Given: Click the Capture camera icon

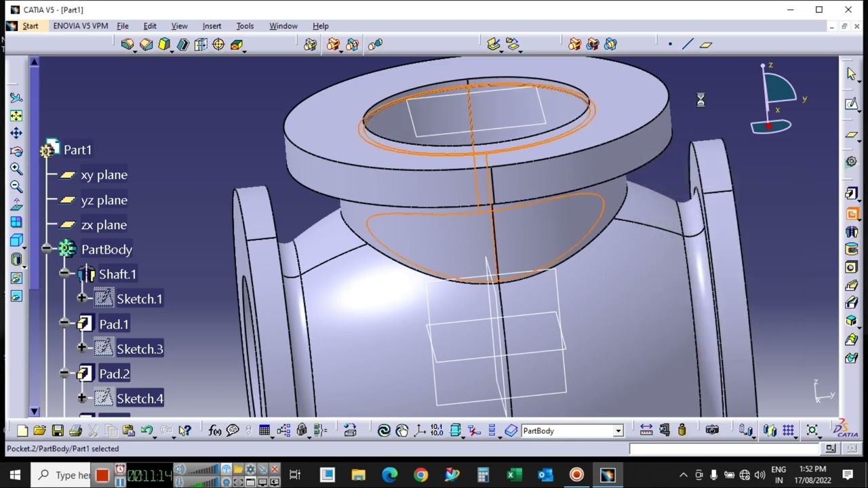Looking at the screenshot, I should point(712,430).
